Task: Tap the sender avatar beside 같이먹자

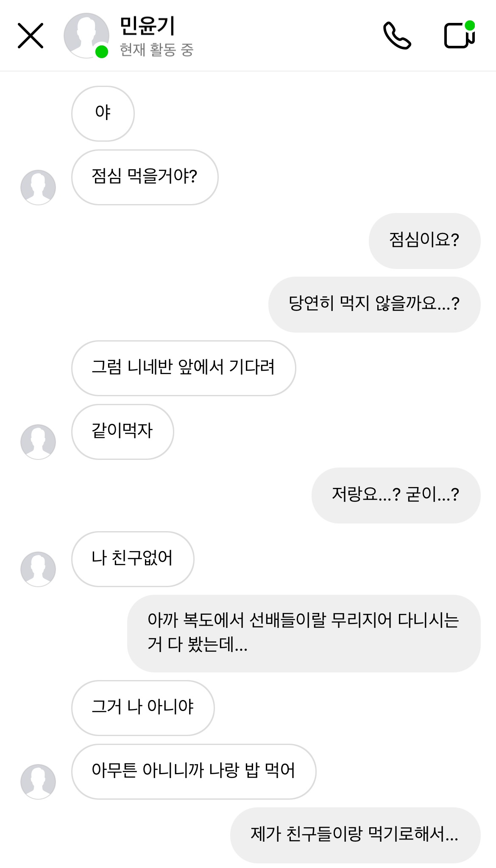Action: point(38,442)
